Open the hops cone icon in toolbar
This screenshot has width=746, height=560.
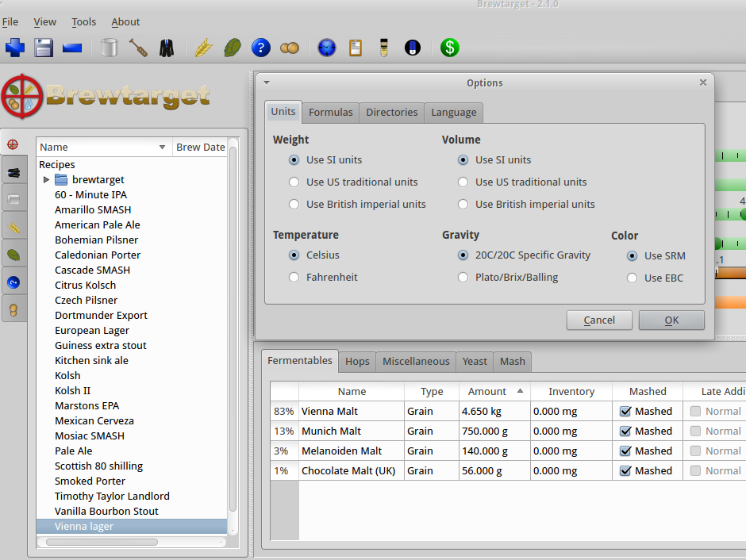pos(233,48)
